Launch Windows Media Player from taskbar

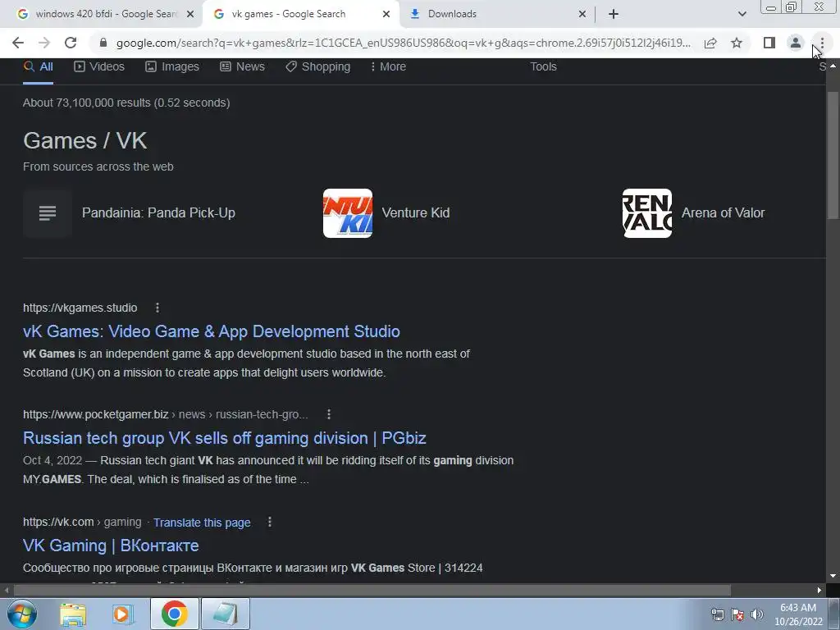[123, 614]
